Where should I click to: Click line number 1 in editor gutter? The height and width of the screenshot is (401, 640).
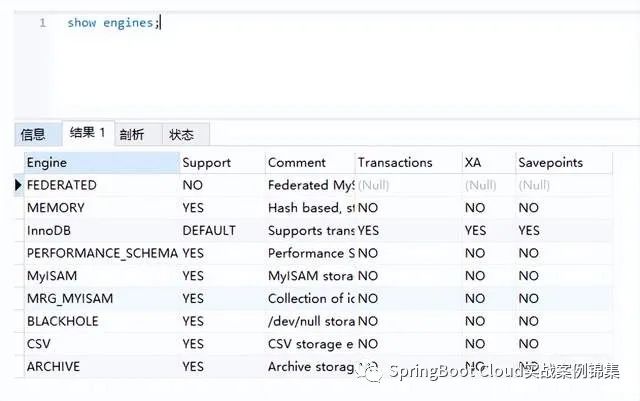tap(42, 22)
